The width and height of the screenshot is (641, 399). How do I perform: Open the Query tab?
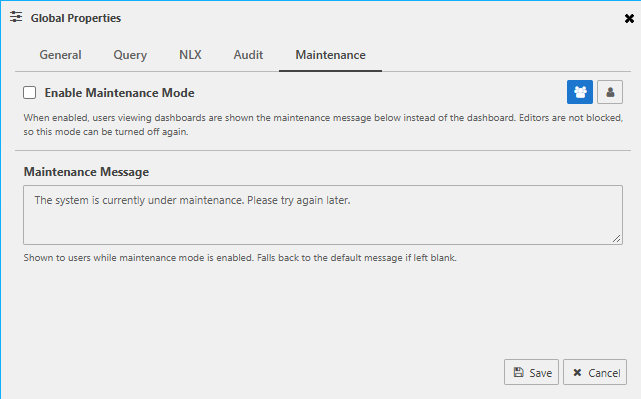pyautogui.click(x=130, y=55)
